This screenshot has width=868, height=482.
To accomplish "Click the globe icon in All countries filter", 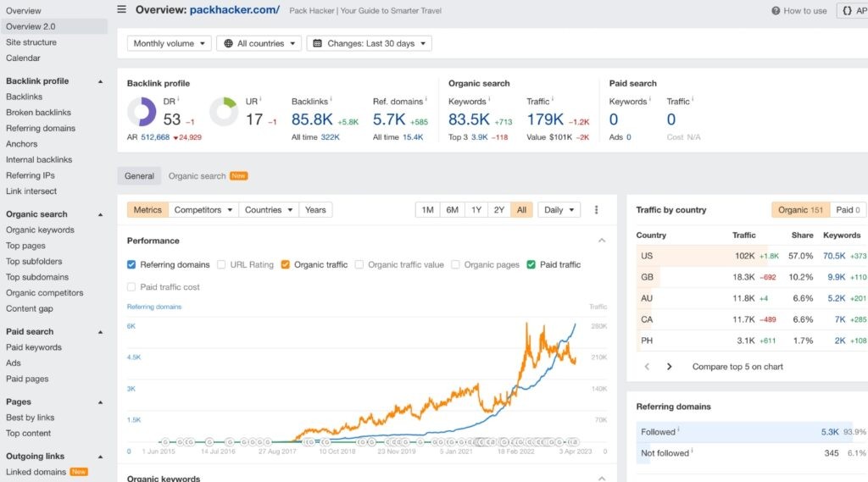I will coord(227,43).
